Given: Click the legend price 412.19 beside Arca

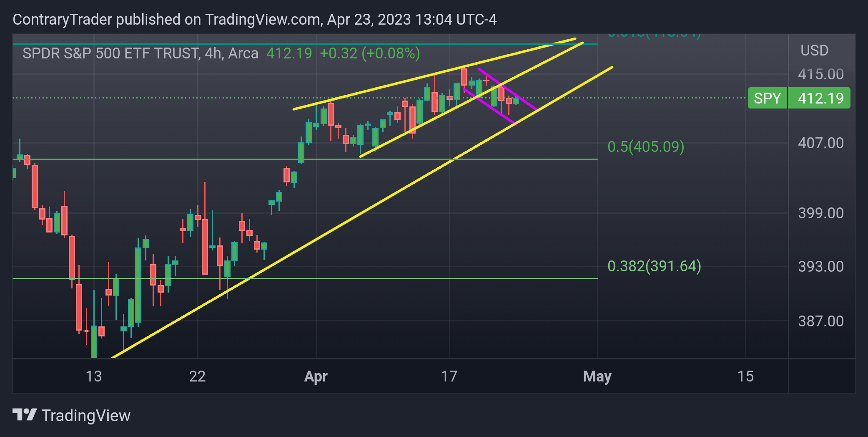Looking at the screenshot, I should (289, 53).
